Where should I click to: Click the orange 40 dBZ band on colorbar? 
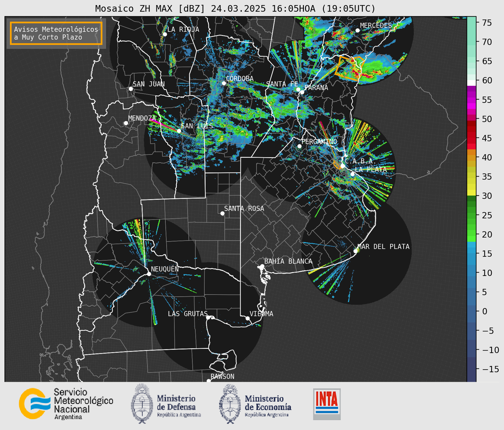tap(471, 157)
